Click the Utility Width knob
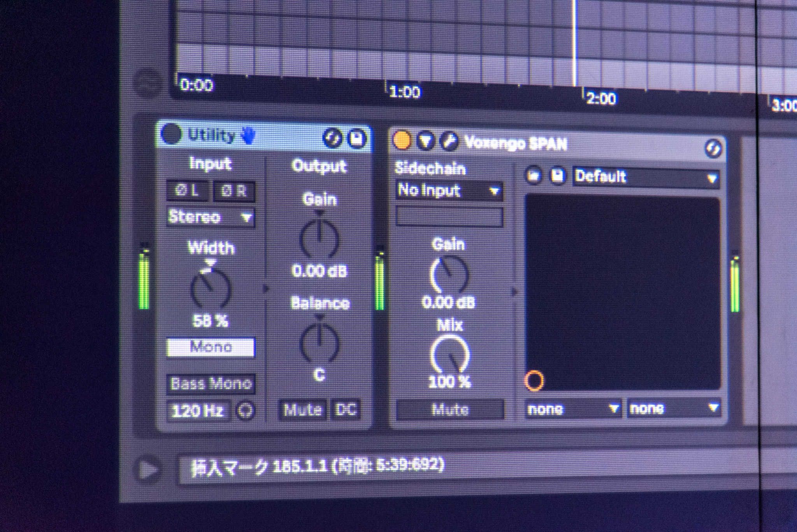 pyautogui.click(x=211, y=289)
